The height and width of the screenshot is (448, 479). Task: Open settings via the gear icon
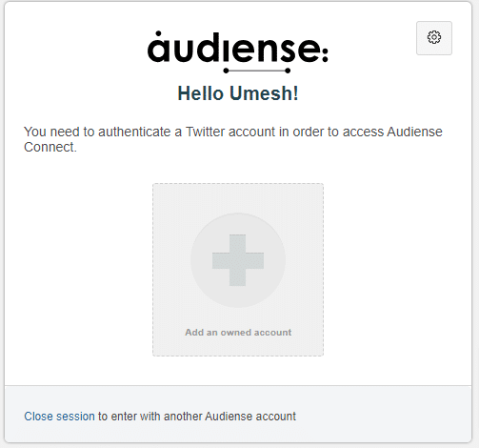[434, 37]
